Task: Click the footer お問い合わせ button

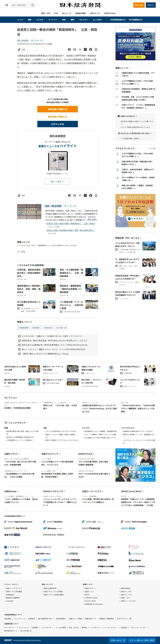Action: coord(118,640)
